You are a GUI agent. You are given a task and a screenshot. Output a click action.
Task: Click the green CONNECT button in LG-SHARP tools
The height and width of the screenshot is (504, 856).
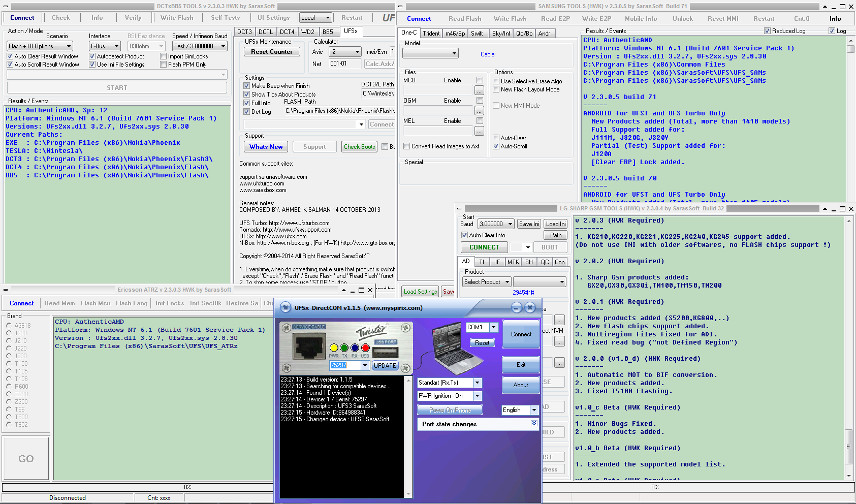(x=484, y=247)
